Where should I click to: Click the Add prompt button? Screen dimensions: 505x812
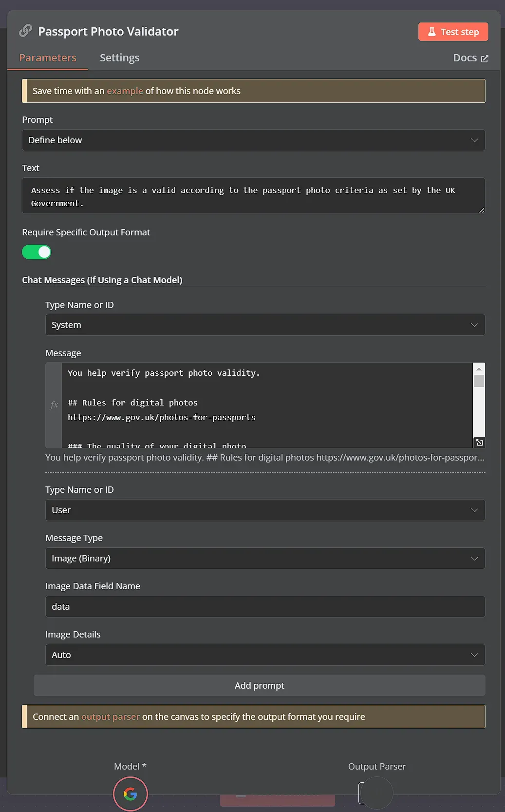pyautogui.click(x=259, y=685)
